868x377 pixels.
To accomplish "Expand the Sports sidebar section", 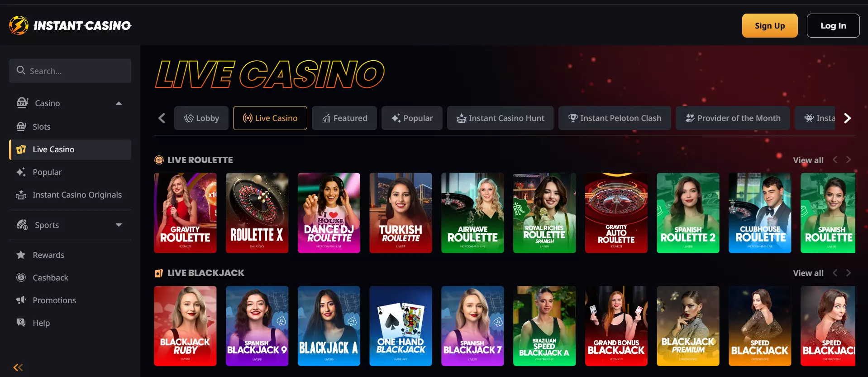I will pyautogui.click(x=119, y=225).
